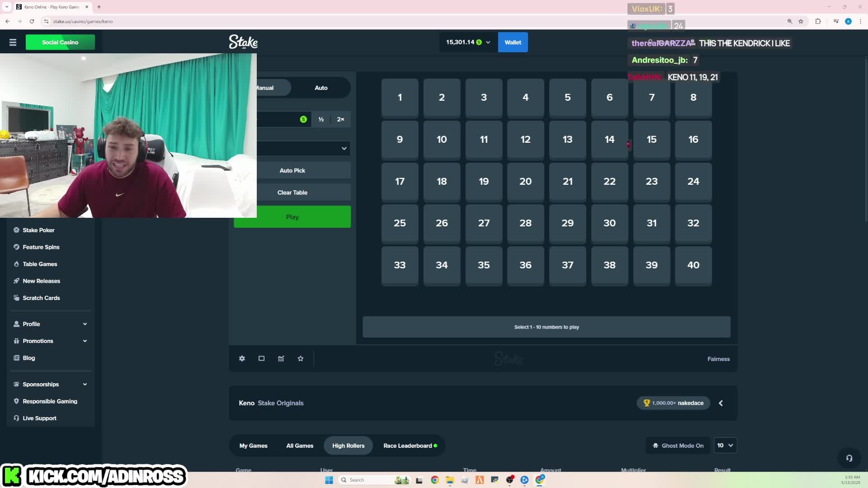Viewport: 868px width, 488px height.
Task: Open Feature Spins in sidebar
Action: (x=41, y=247)
